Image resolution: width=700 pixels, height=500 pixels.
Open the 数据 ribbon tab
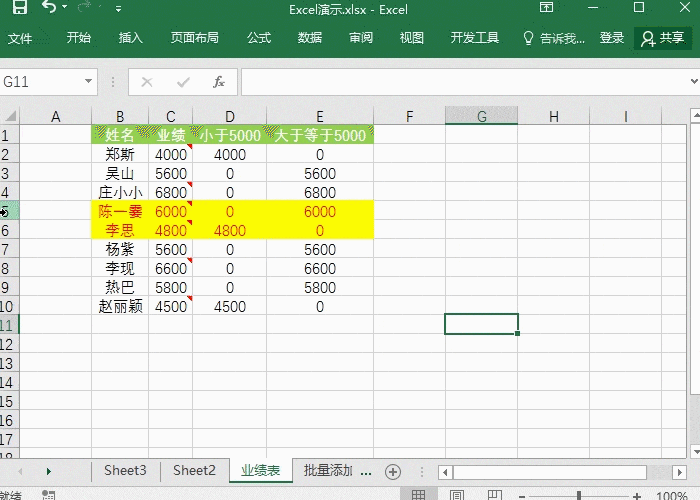310,38
